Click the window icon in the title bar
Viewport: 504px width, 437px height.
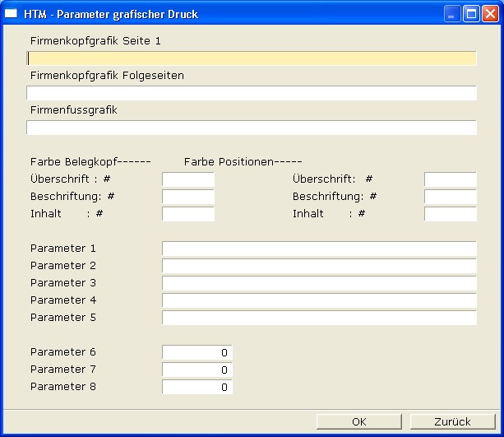12,14
